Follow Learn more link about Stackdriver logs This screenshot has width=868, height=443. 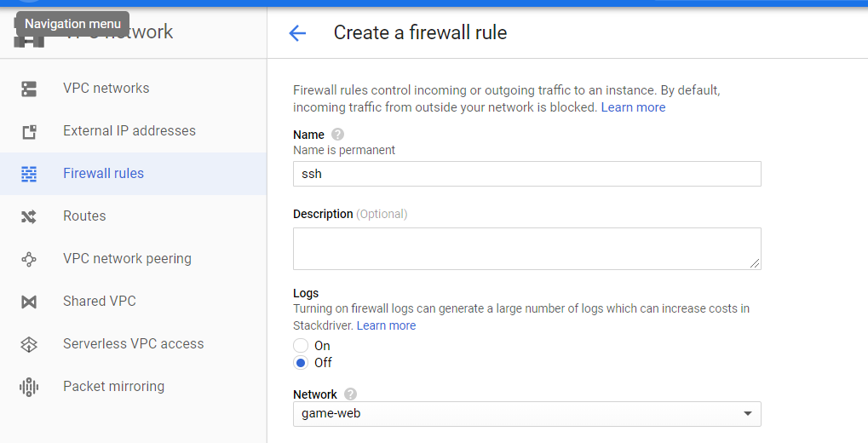tap(387, 325)
